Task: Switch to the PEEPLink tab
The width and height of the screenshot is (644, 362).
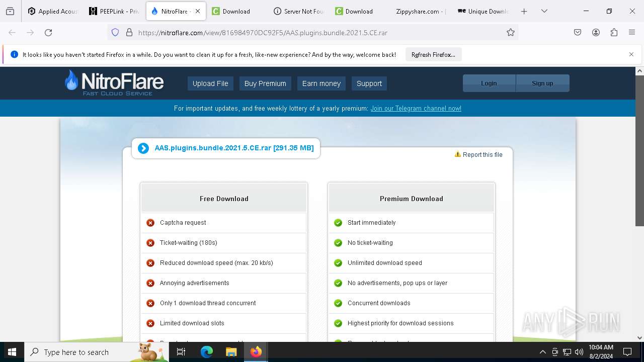Action: [114, 11]
